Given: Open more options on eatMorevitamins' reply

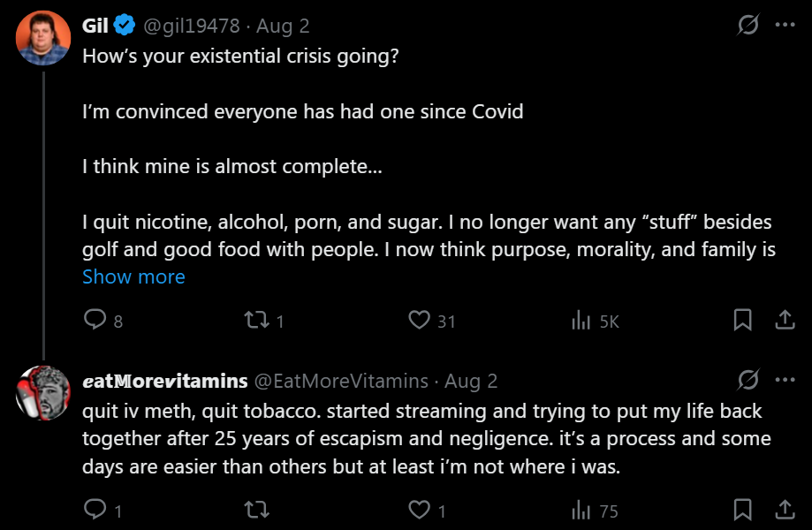Looking at the screenshot, I should pos(785,381).
